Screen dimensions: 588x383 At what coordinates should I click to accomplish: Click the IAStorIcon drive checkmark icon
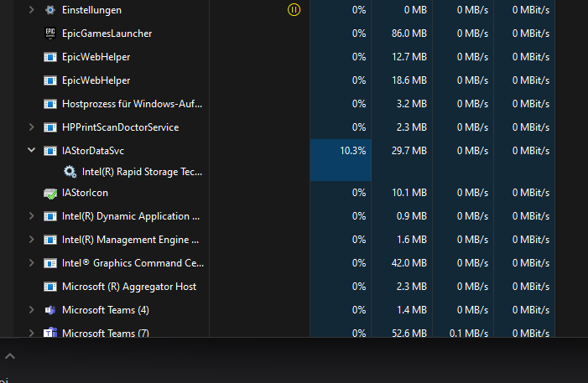[50, 194]
